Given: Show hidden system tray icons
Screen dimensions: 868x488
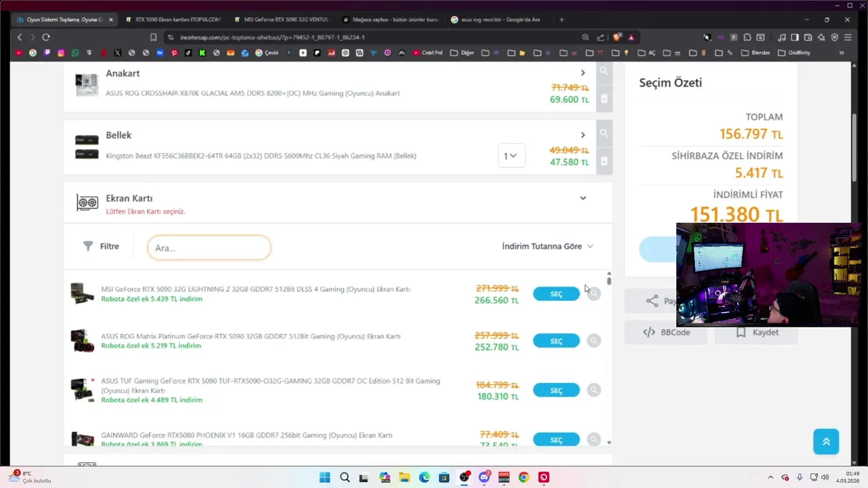Looking at the screenshot, I should (x=770, y=477).
